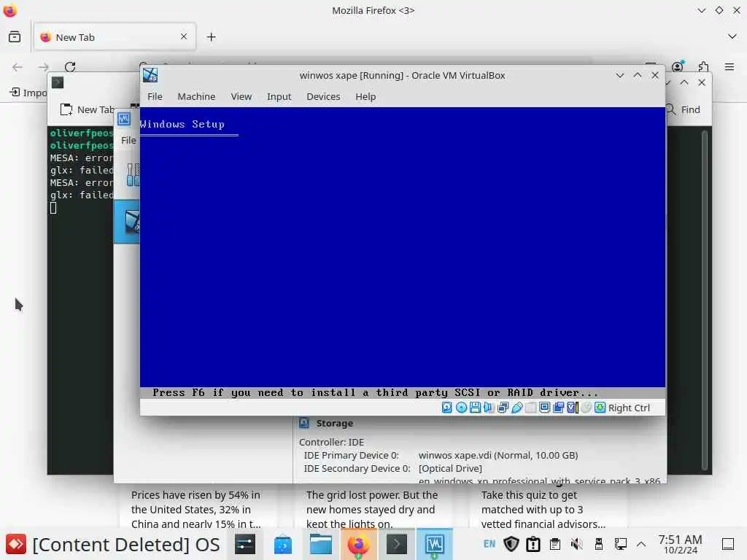Open the Devices menu

click(x=323, y=97)
